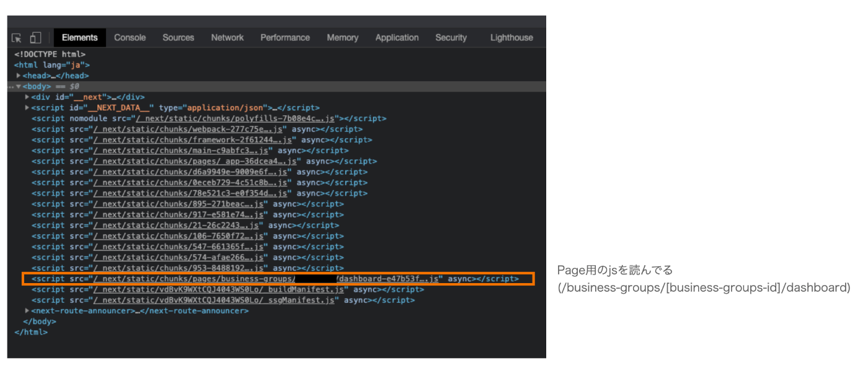Collapse the body element node

coord(19,87)
